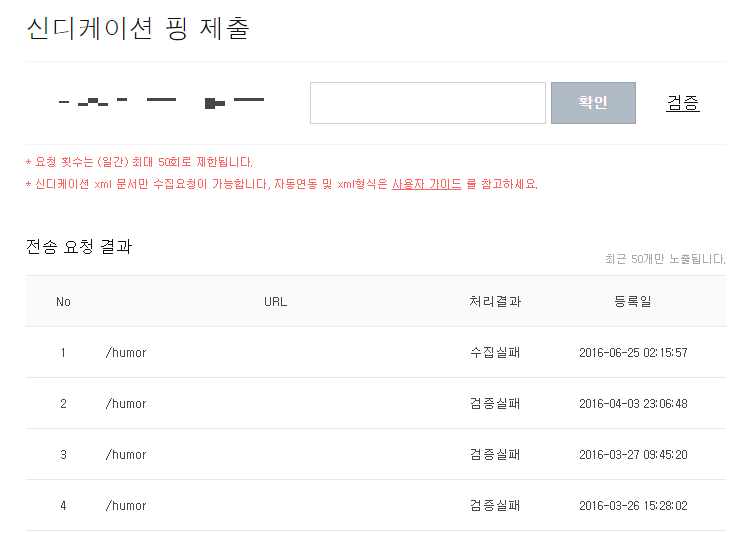Click the URL column header
The width and height of the screenshot is (732, 533).
(x=275, y=301)
